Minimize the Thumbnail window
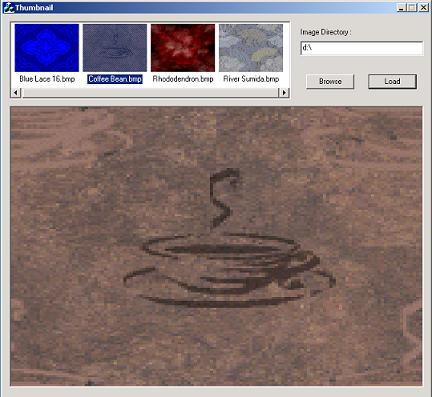432x397 pixels. click(x=401, y=7)
